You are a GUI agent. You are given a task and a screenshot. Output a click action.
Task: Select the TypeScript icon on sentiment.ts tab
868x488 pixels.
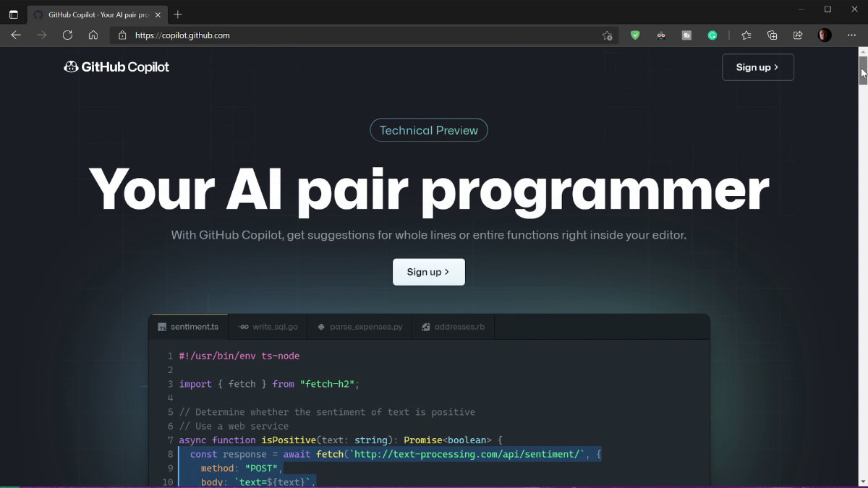pos(161,326)
